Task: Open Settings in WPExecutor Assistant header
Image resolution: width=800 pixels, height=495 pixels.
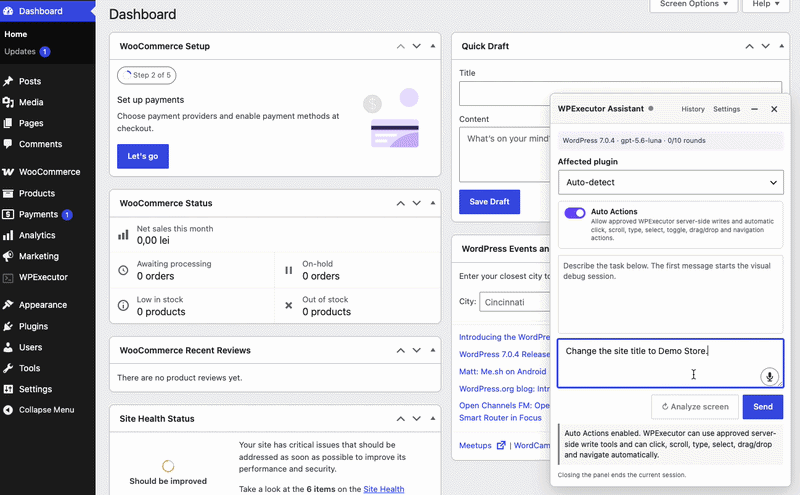Action: (x=726, y=109)
